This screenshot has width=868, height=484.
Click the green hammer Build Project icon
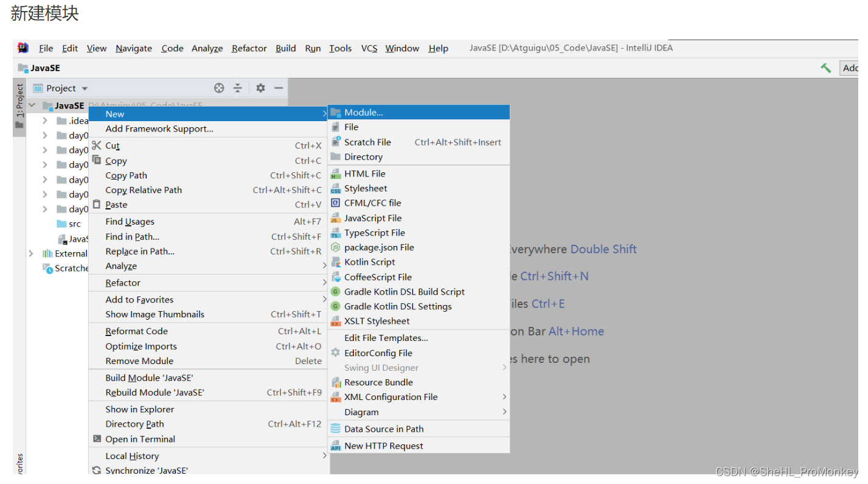coord(825,68)
